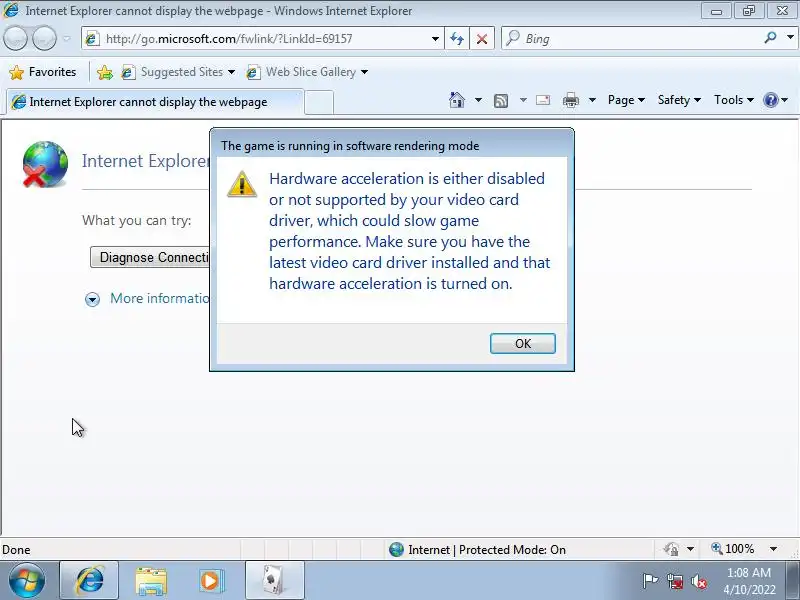Click the network status tray icon
The height and width of the screenshot is (600, 800).
coord(674,581)
